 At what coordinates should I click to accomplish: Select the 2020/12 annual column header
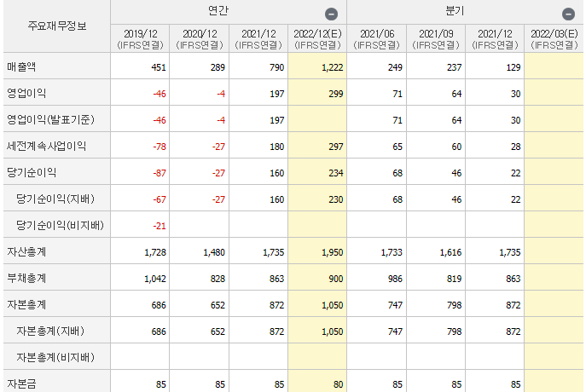tap(200, 39)
